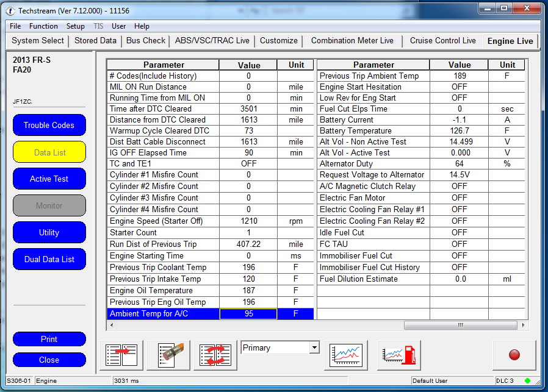Click the Dual Data List button

click(x=49, y=259)
